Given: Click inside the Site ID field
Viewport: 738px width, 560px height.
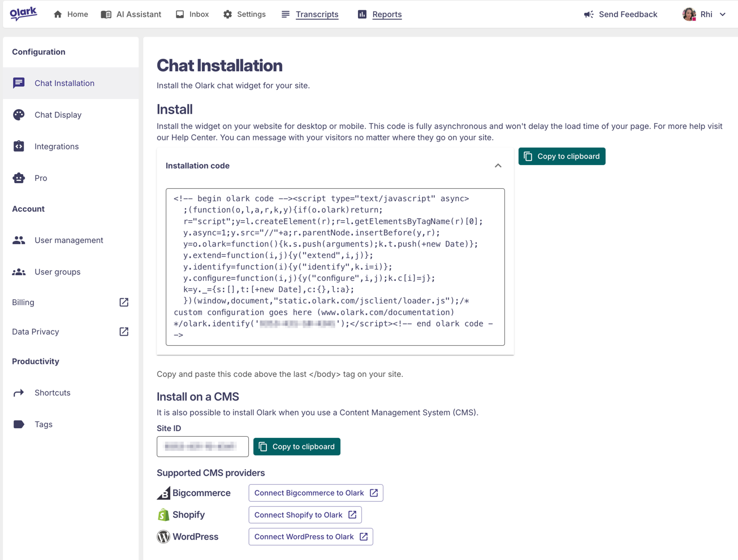Looking at the screenshot, I should [x=202, y=446].
